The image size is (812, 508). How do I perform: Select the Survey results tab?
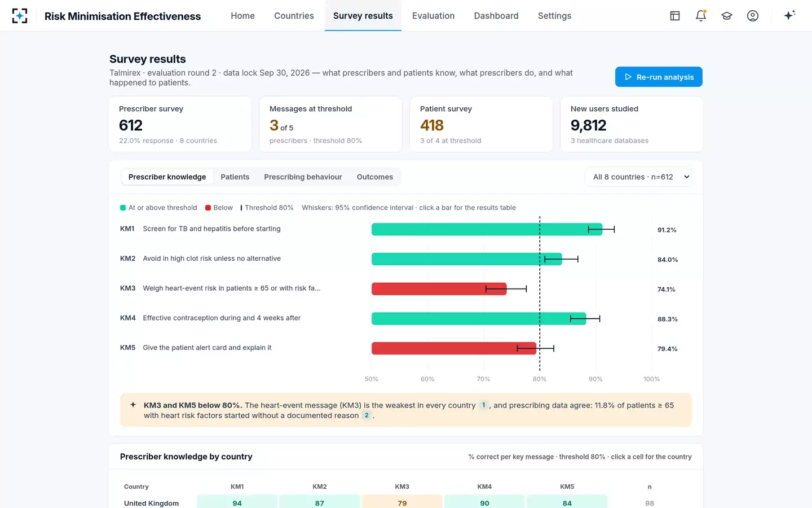363,16
